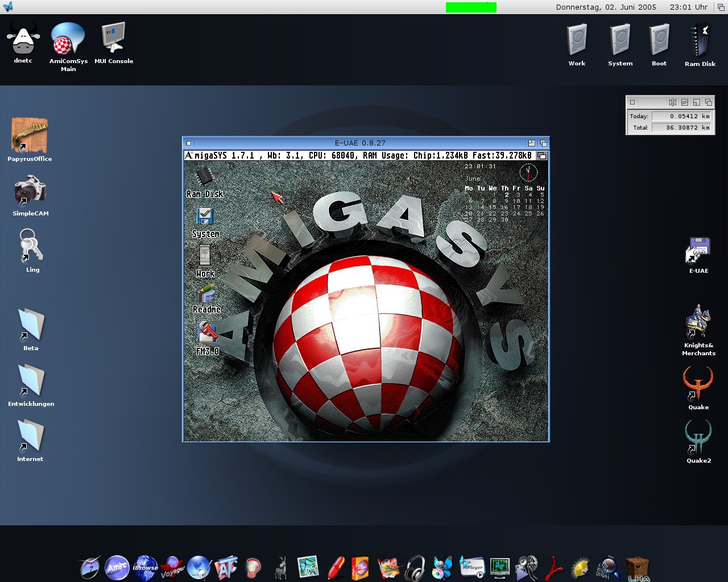The width and height of the screenshot is (728, 582).
Task: Click the AmigaSYS Workbench screen title bar
Action: pyautogui.click(x=358, y=155)
